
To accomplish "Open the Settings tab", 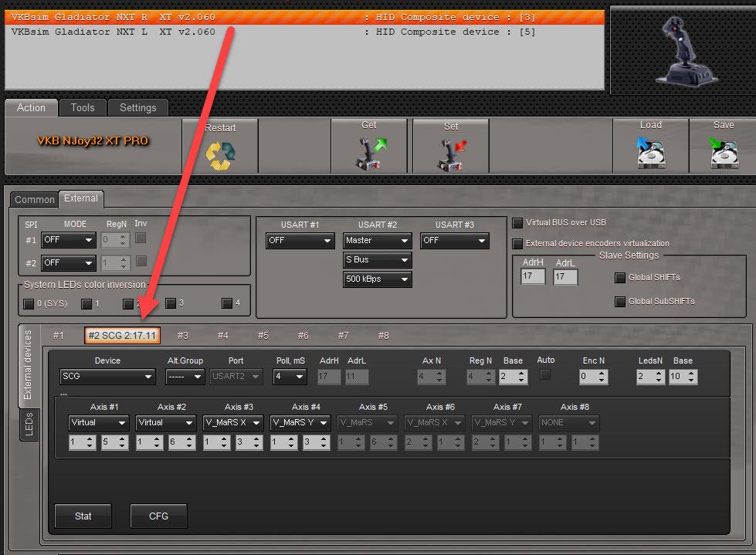I will click(x=138, y=108).
